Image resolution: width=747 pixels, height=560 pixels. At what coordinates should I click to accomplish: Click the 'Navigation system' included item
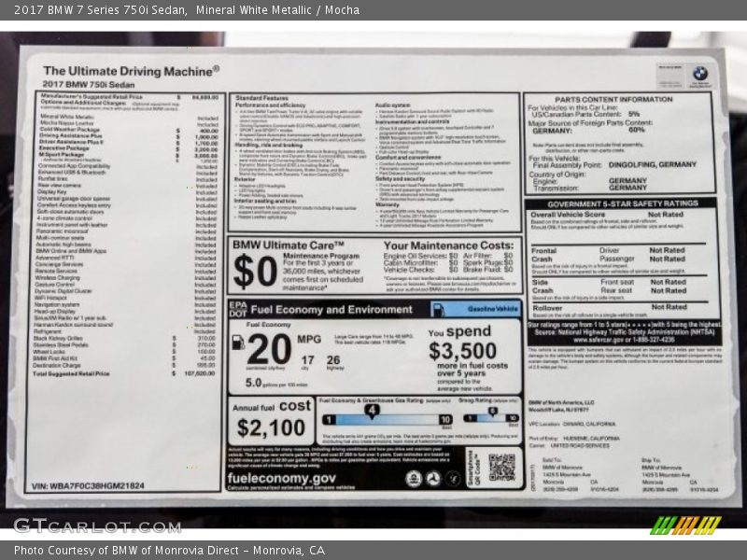[x=125, y=304]
